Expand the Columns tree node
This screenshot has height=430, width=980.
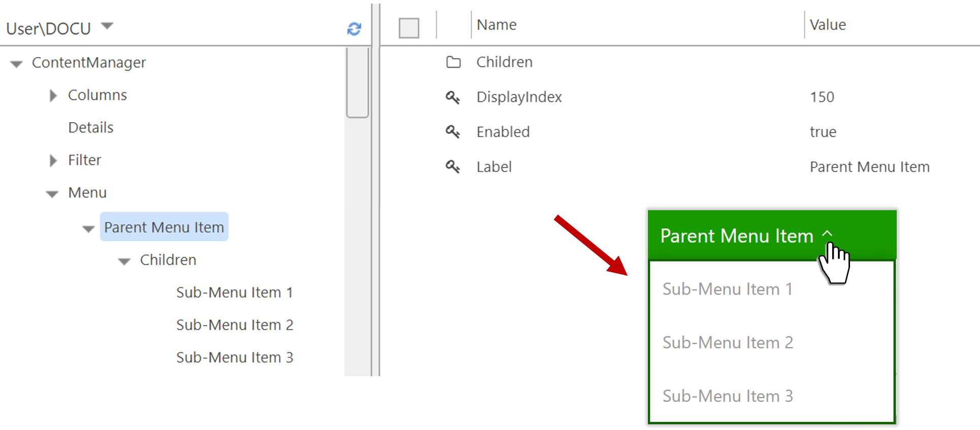53,95
